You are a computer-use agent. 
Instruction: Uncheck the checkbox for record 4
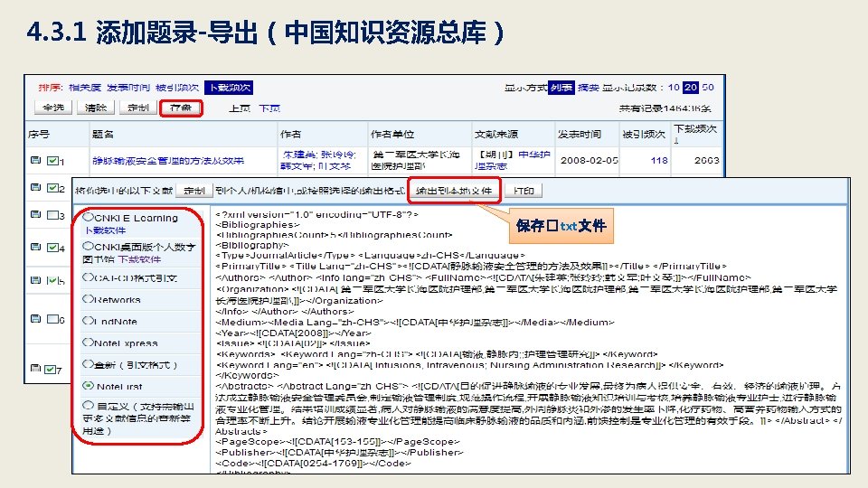52,248
